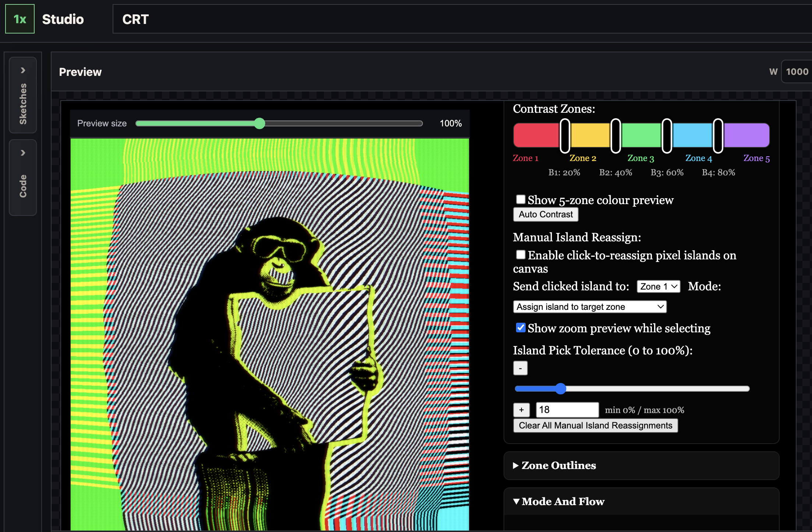
Task: Click the Zone 5 purple swatch
Action: point(746,135)
